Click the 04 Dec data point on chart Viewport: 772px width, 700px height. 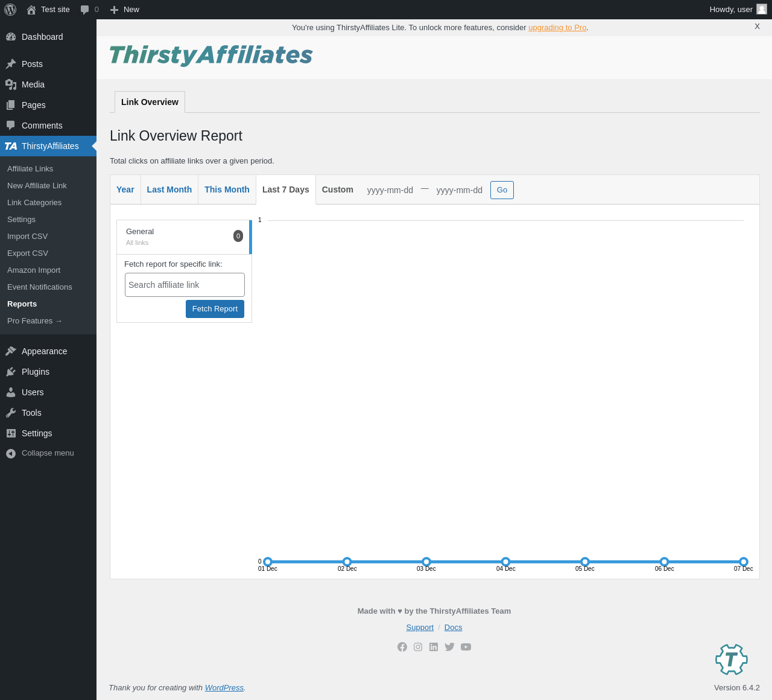pos(506,562)
